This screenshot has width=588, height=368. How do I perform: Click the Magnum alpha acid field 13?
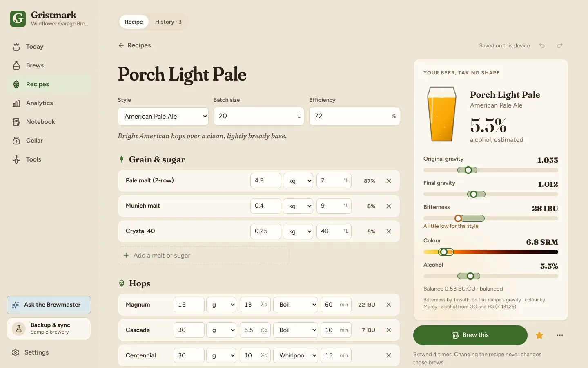255,305
